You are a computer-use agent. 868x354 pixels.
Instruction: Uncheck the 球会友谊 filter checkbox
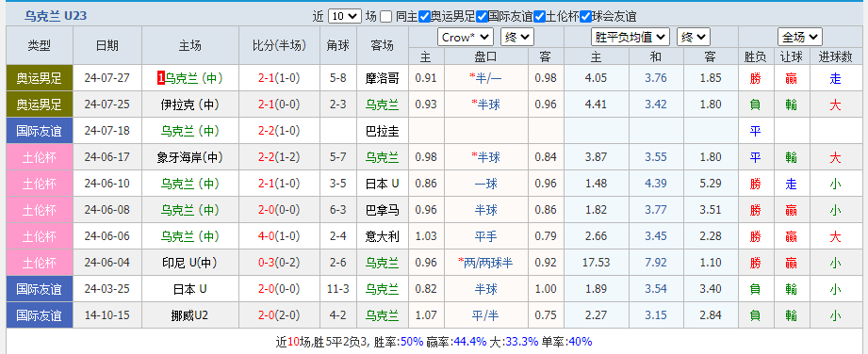tap(585, 17)
